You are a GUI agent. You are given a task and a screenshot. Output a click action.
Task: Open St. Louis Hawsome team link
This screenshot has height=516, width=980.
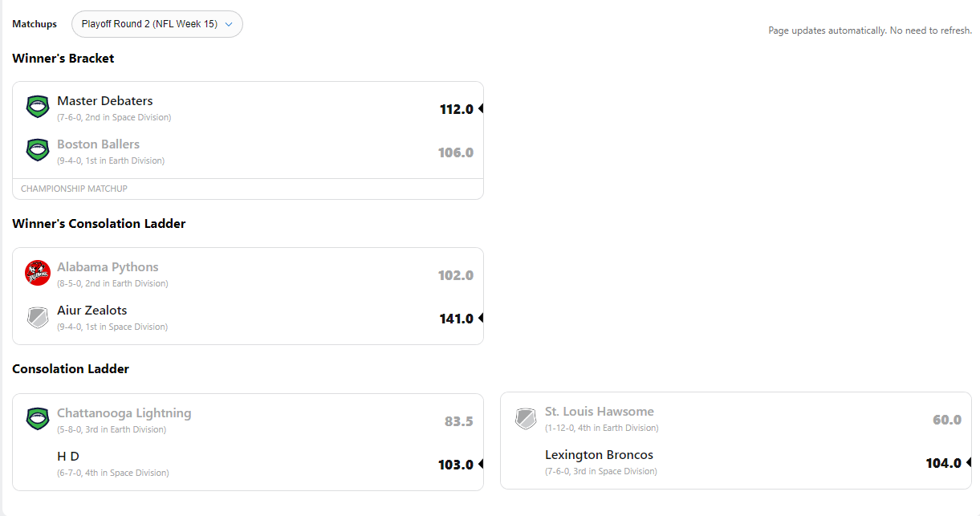[x=599, y=412]
